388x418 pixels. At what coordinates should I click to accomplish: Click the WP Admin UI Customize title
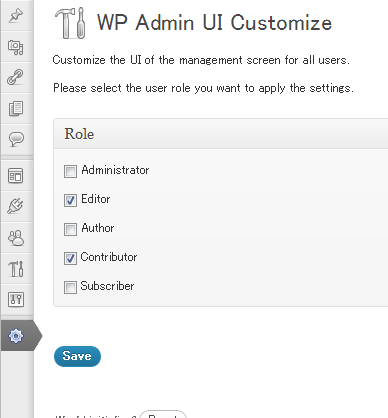pos(214,23)
